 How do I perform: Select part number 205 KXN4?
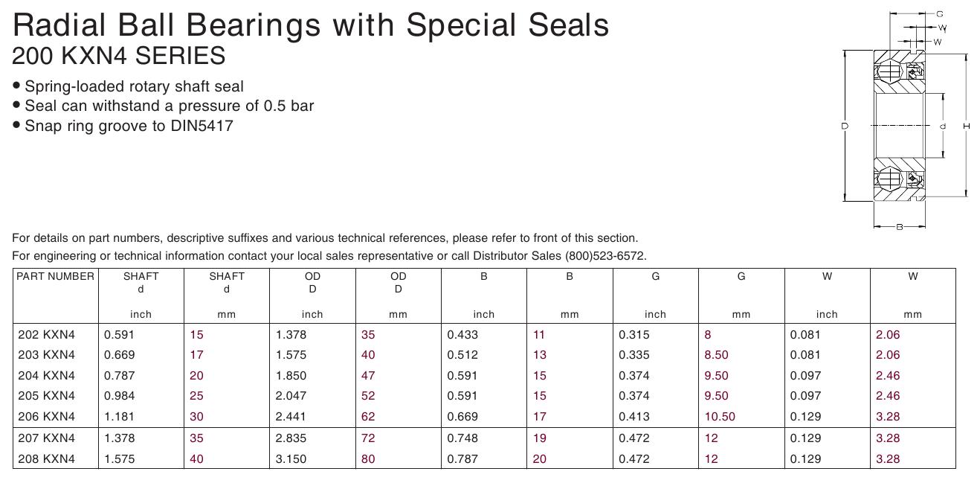tap(46, 396)
